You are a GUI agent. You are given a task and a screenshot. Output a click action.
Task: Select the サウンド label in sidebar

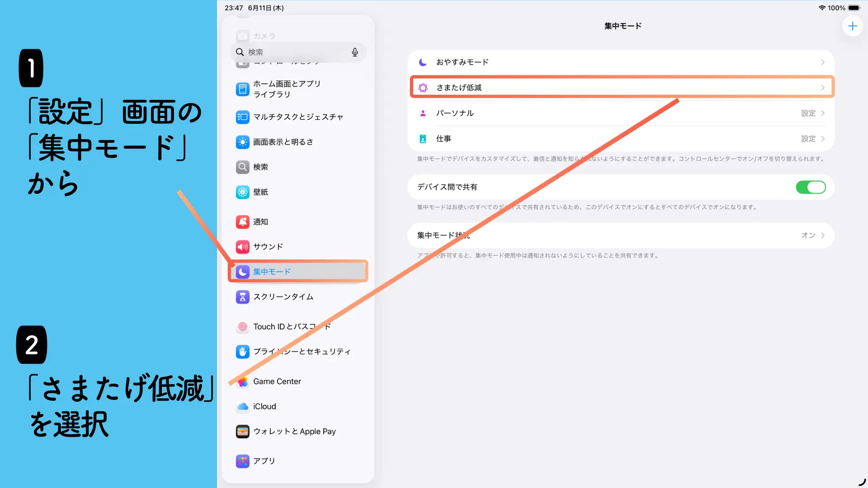pos(268,247)
